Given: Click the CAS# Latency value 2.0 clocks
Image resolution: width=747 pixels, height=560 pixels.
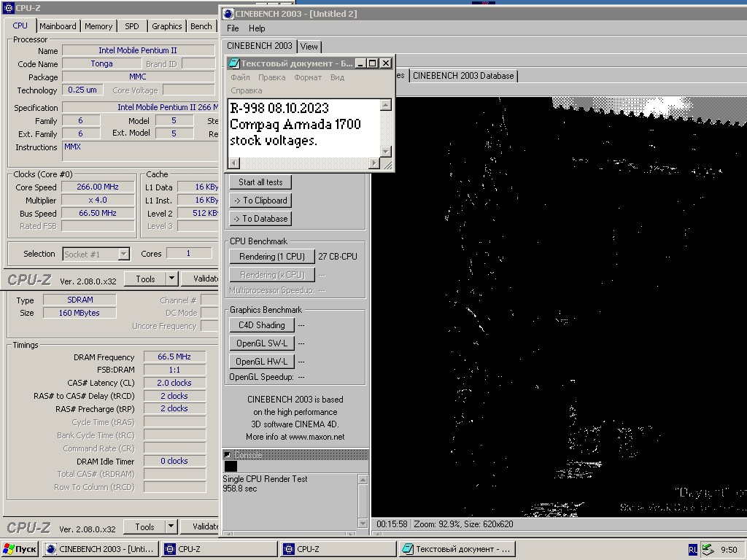Looking at the screenshot, I should click(174, 383).
